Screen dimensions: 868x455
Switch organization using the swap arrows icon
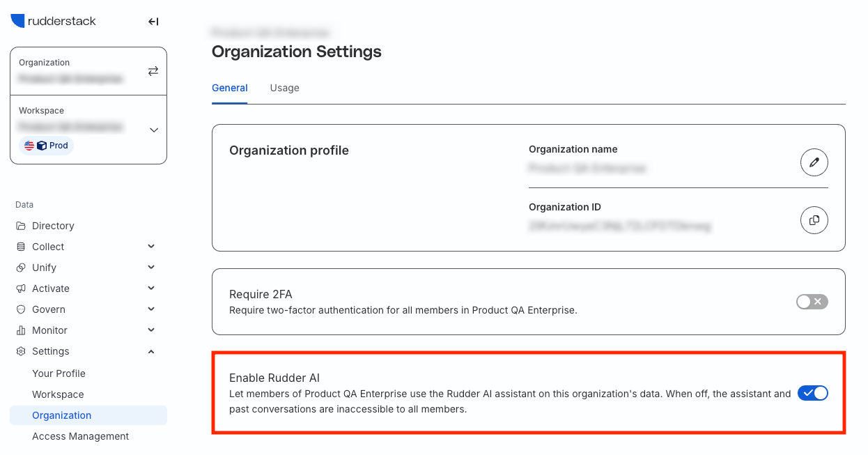[x=153, y=71]
